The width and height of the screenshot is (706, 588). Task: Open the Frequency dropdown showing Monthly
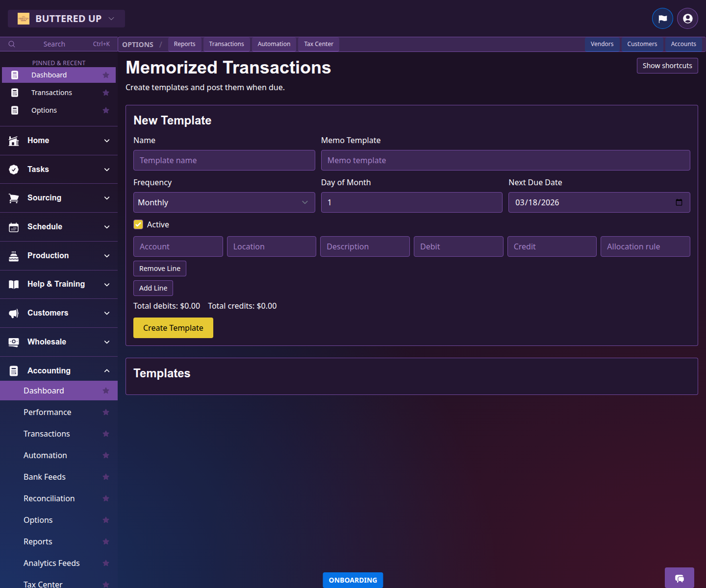[x=224, y=202]
